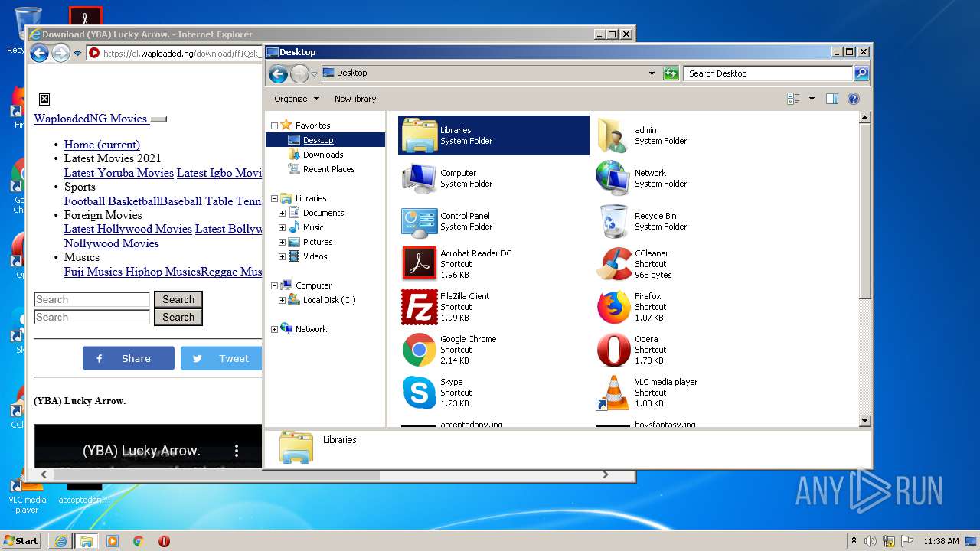The image size is (980, 551).
Task: Open the video options three-dot menu
Action: [237, 451]
